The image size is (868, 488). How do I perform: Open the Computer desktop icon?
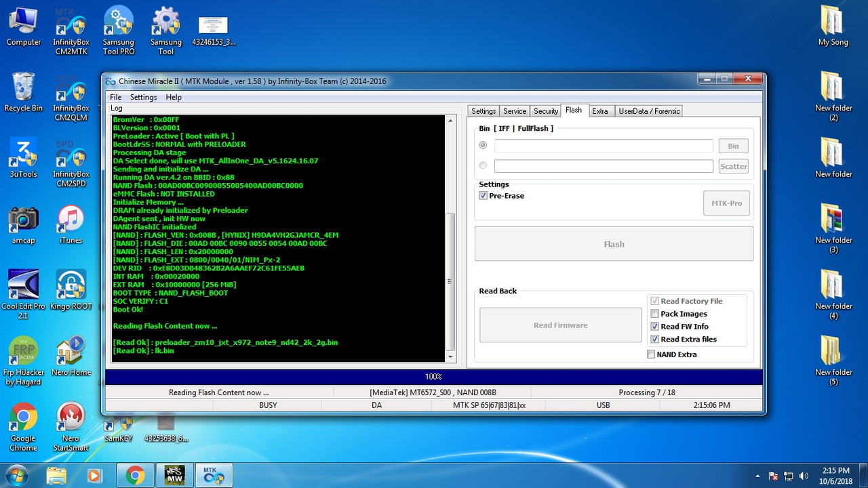coord(24,26)
